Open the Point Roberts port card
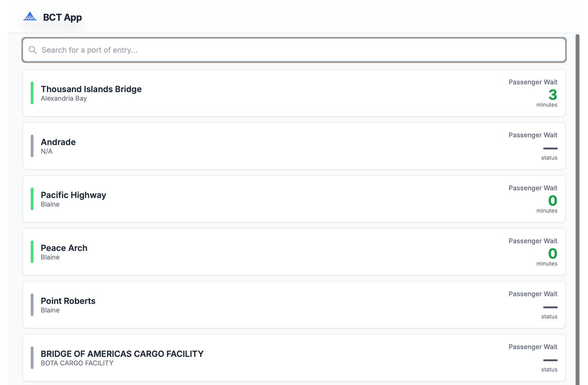The image size is (588, 385). tap(294, 305)
